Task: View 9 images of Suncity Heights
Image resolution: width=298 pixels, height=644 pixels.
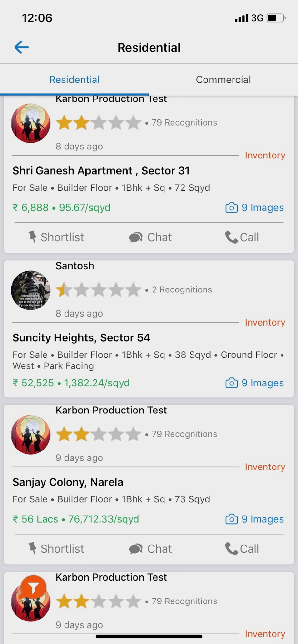Action: (x=255, y=383)
